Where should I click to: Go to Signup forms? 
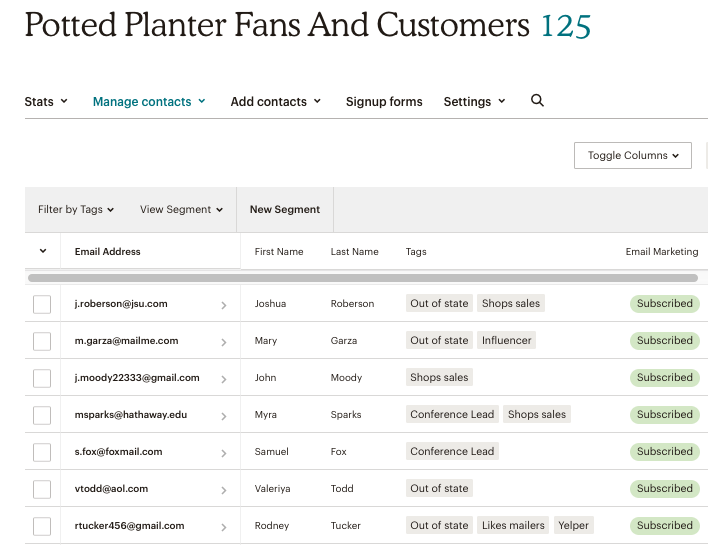pos(384,102)
